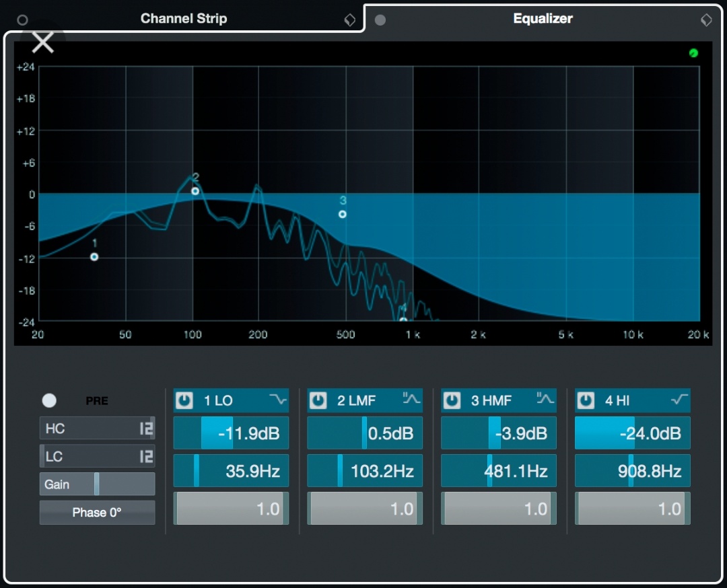Switch to the Channel Strip tab
727x588 pixels.
click(x=184, y=19)
